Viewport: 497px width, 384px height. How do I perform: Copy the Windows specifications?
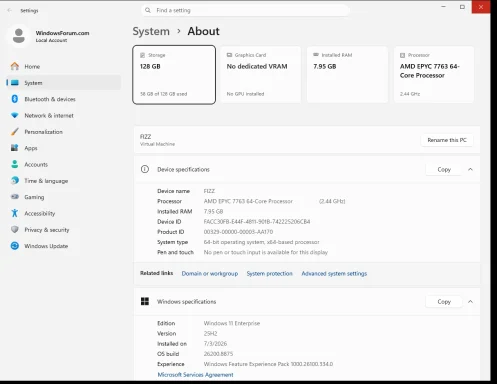coord(444,301)
